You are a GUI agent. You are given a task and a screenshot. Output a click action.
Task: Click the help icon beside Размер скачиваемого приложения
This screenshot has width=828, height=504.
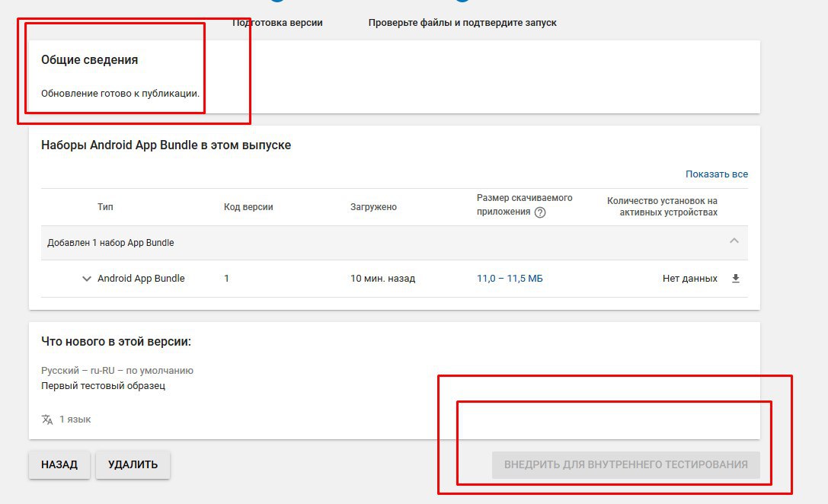click(x=539, y=212)
